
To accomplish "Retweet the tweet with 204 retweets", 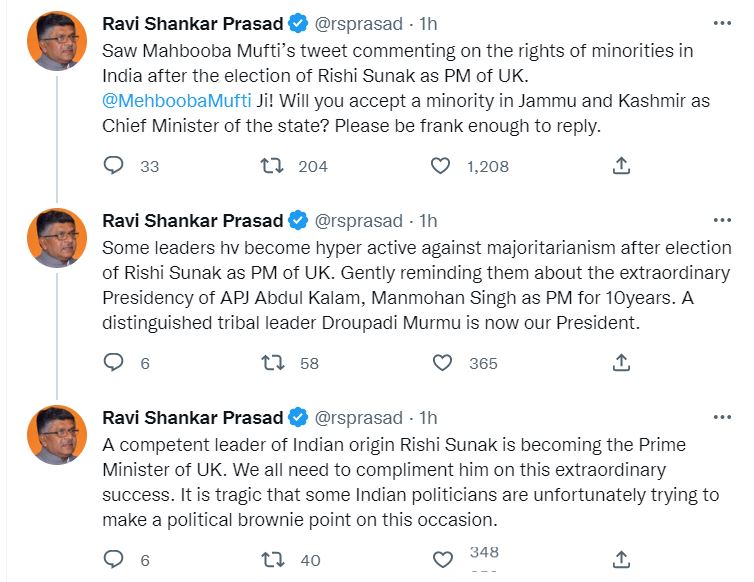I will [271, 166].
